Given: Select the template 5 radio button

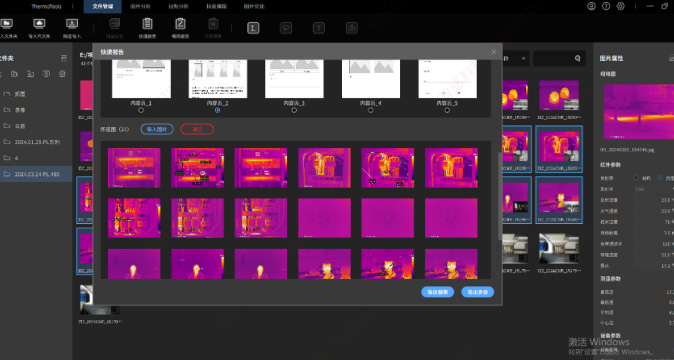Looking at the screenshot, I should 447,110.
